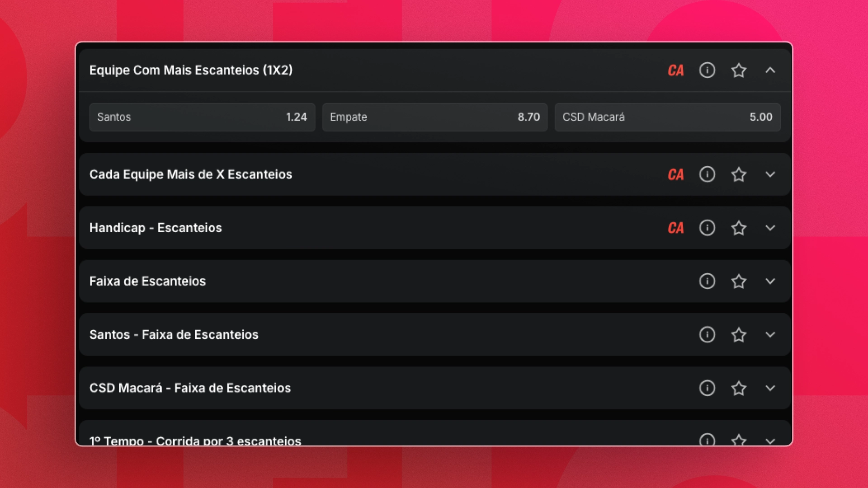The image size is (868, 488).
Task: Open info for 1º Tempo - Corrida por 3 escanteios
Action: coord(707,440)
